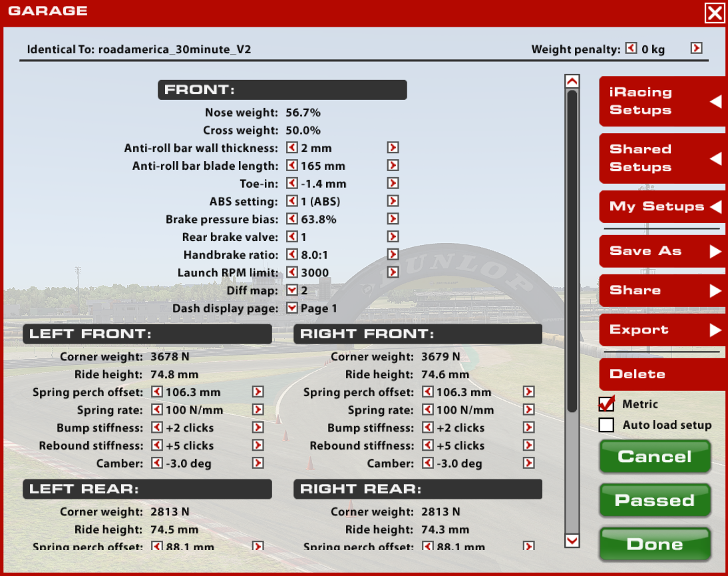The width and height of the screenshot is (728, 576).
Task: Confirm changes with the Done button
Action: [654, 544]
